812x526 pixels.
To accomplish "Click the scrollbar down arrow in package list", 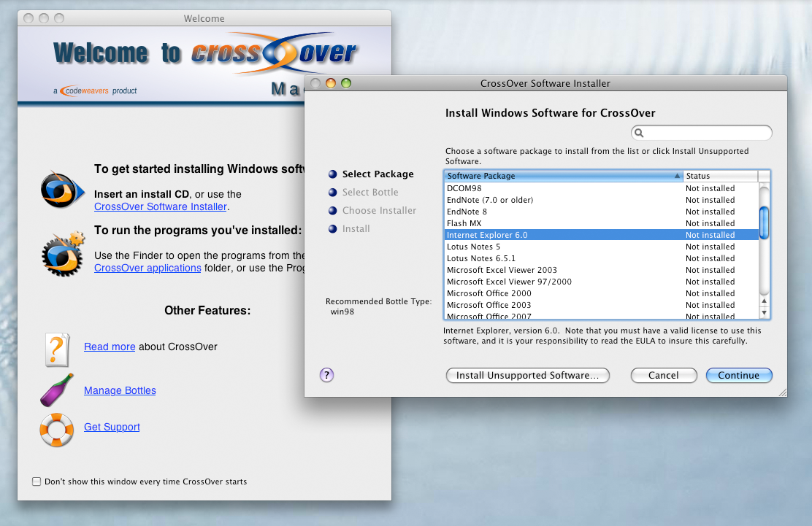I will click(764, 313).
